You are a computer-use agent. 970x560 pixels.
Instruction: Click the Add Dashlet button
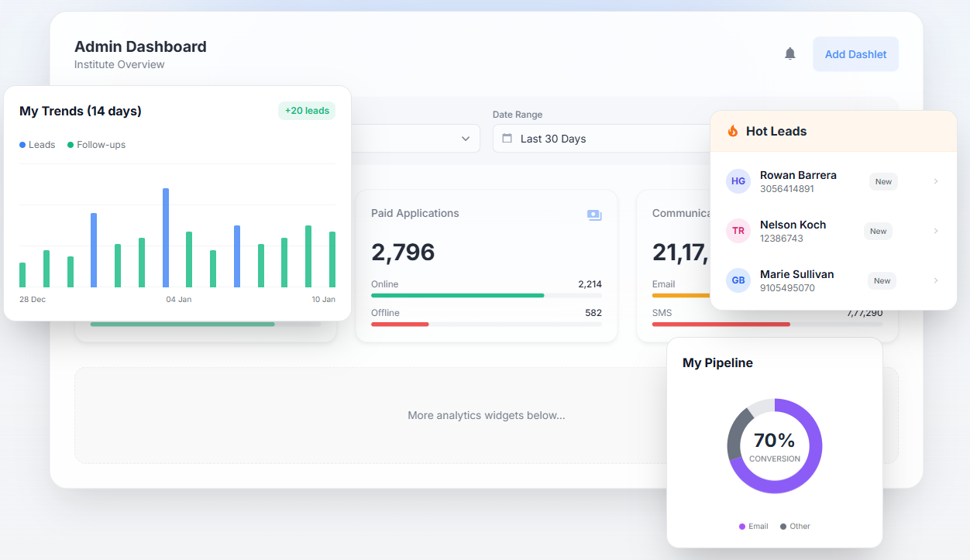click(855, 54)
